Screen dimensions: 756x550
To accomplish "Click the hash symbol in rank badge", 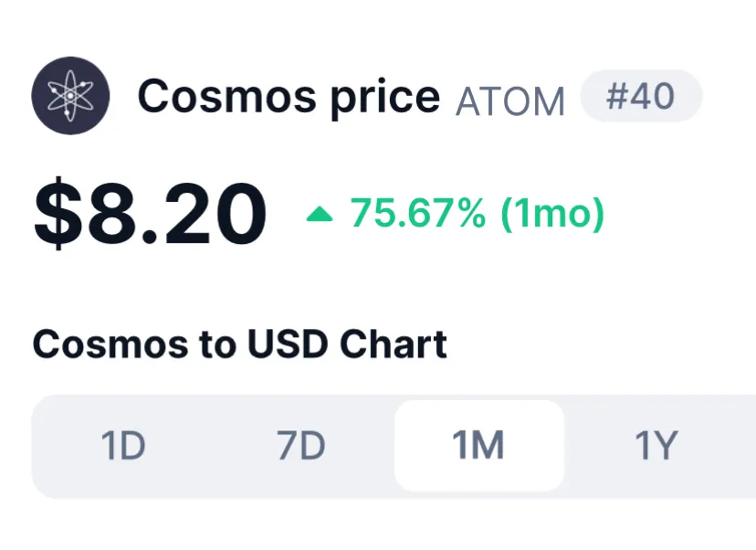I will click(615, 97).
